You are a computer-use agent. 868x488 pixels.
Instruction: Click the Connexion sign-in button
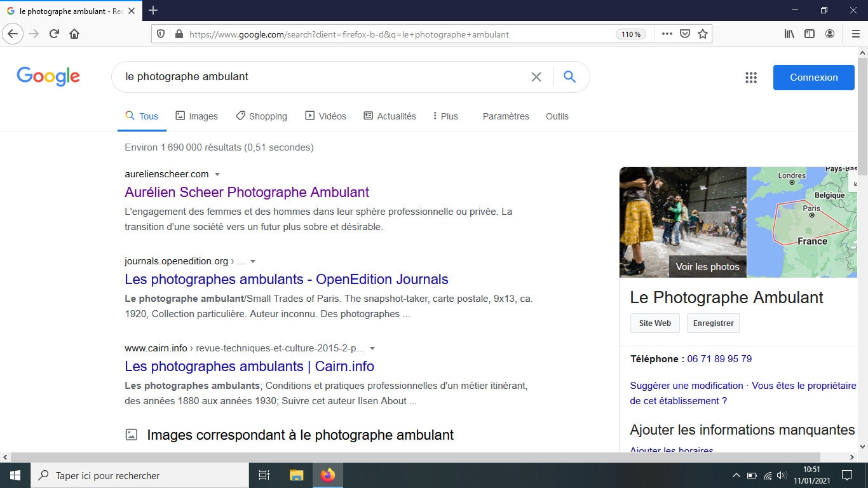point(813,78)
